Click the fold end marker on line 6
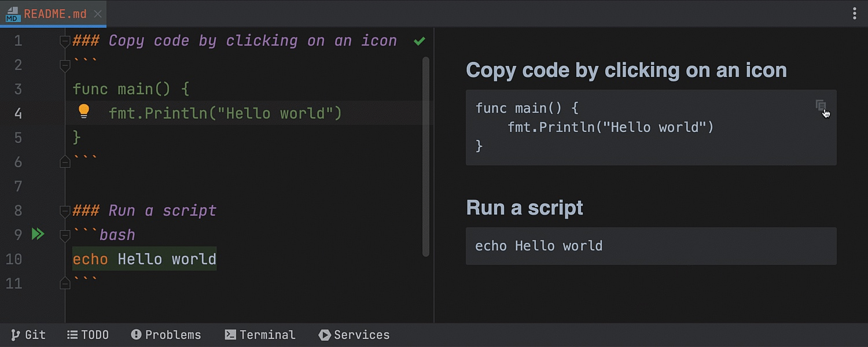The width and height of the screenshot is (868, 347). click(65, 163)
